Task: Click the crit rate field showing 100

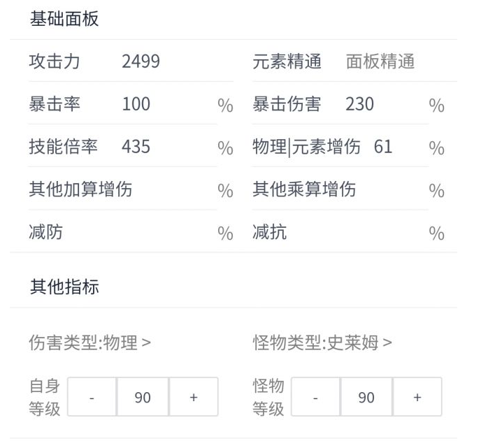Action: click(164, 104)
